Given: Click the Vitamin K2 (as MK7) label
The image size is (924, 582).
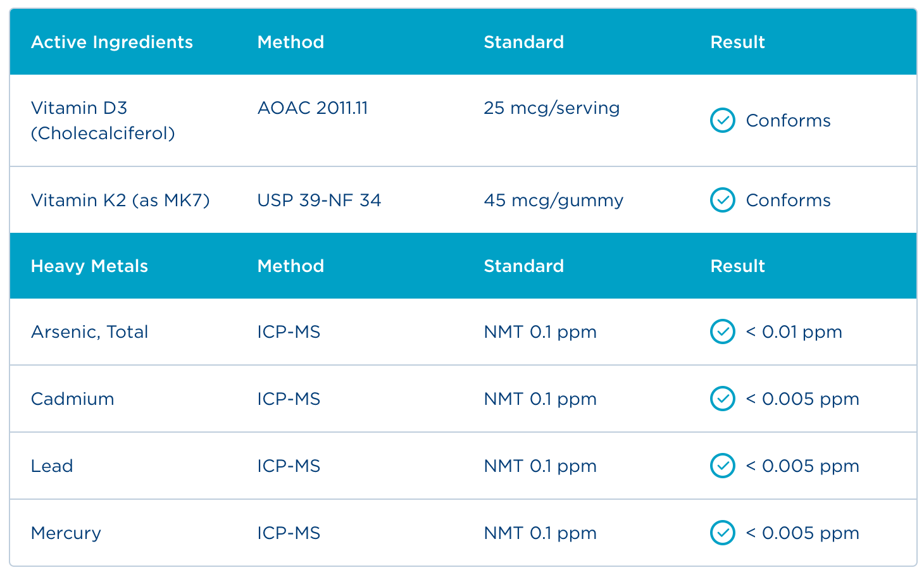Looking at the screenshot, I should [120, 200].
